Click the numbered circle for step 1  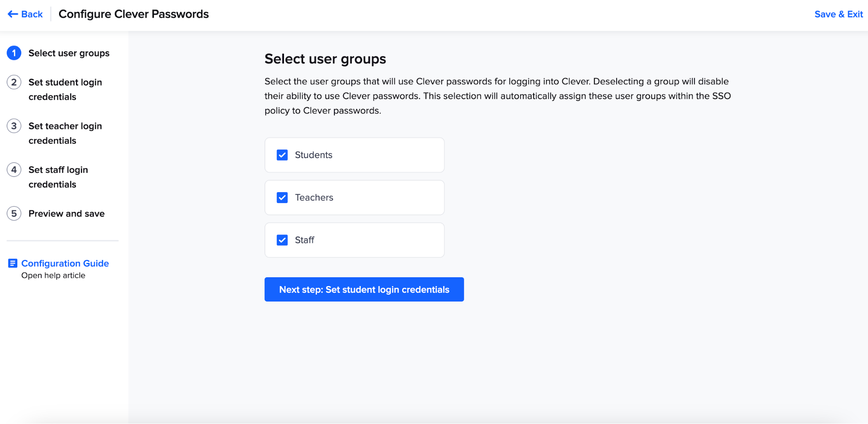14,53
